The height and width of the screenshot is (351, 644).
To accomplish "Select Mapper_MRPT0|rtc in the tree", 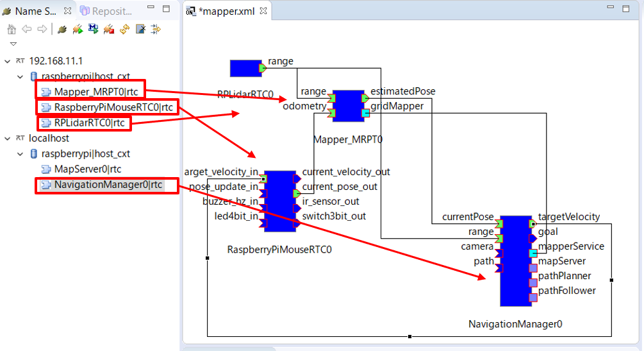I will [x=90, y=92].
